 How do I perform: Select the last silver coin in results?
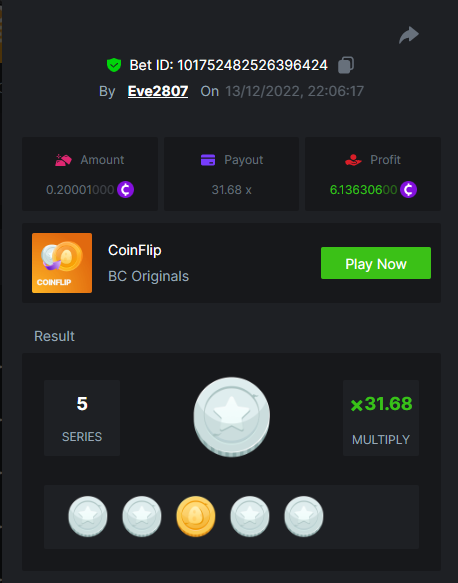tap(304, 516)
